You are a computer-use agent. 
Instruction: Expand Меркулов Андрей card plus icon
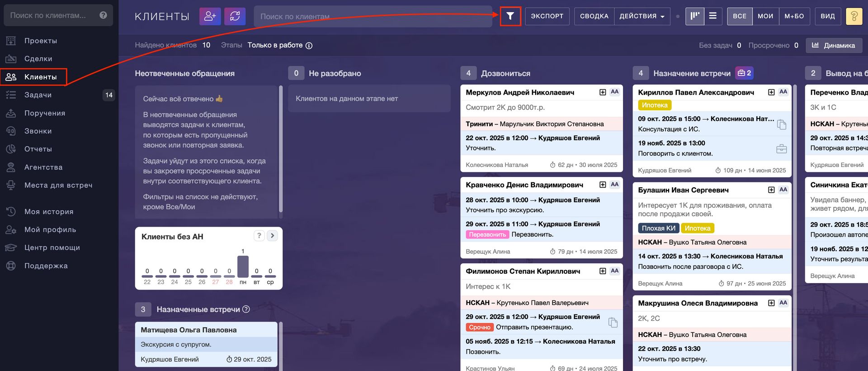(603, 92)
